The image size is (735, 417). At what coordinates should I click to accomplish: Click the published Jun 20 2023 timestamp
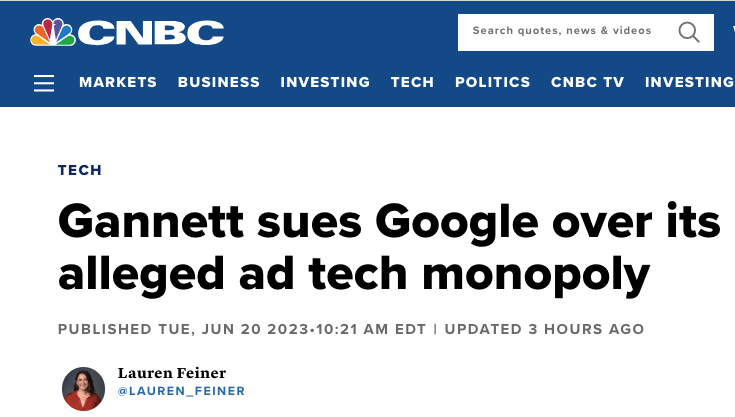242,329
